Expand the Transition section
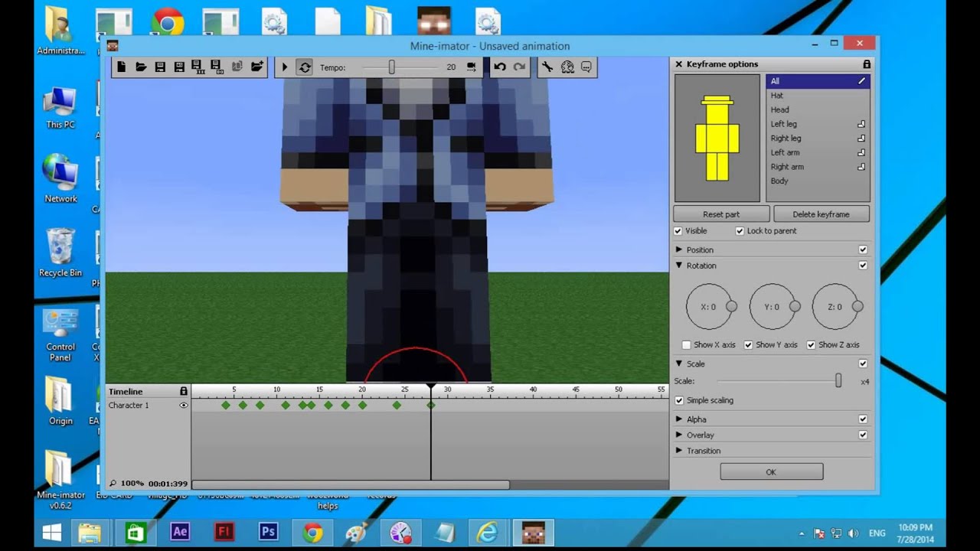980x551 pixels. coord(678,451)
